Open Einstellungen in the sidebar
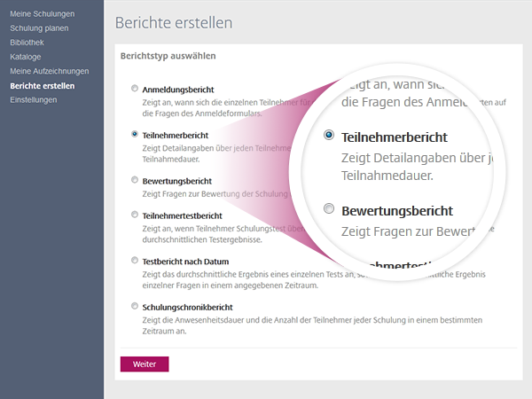 [34, 99]
